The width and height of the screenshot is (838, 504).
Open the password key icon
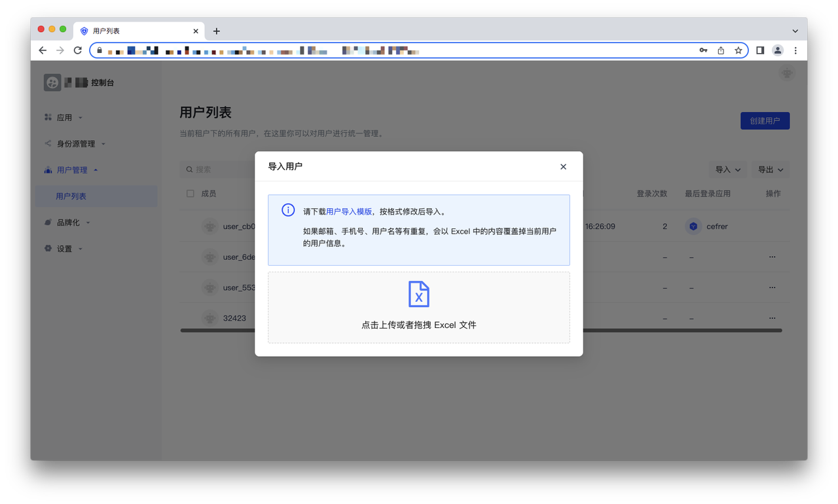(703, 50)
